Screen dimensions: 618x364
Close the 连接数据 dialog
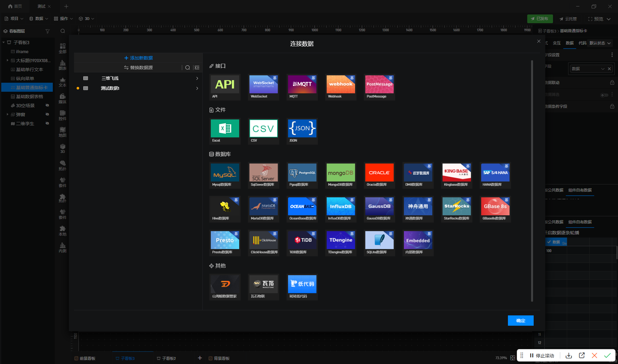coord(539,41)
